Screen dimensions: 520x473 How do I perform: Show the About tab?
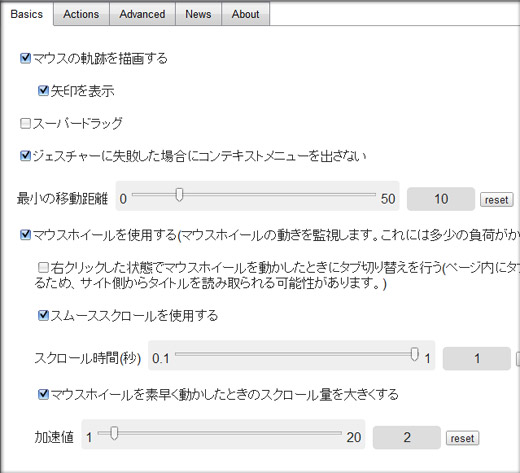point(246,14)
